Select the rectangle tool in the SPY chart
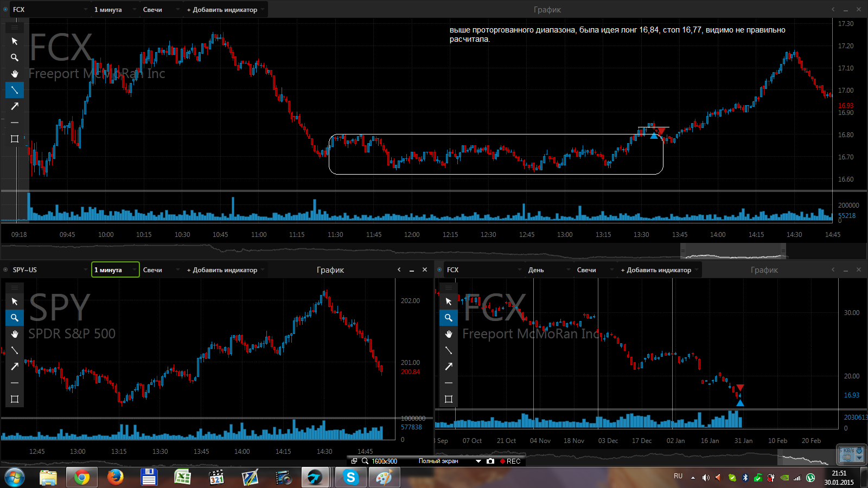Image resolution: width=868 pixels, height=488 pixels. coord(15,399)
